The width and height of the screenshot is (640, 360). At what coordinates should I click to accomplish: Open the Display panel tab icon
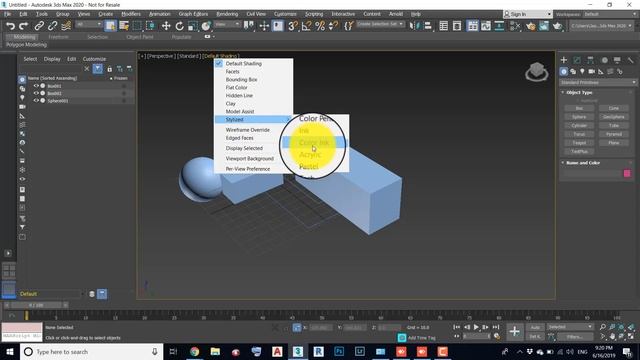pyautogui.click(x=617, y=60)
